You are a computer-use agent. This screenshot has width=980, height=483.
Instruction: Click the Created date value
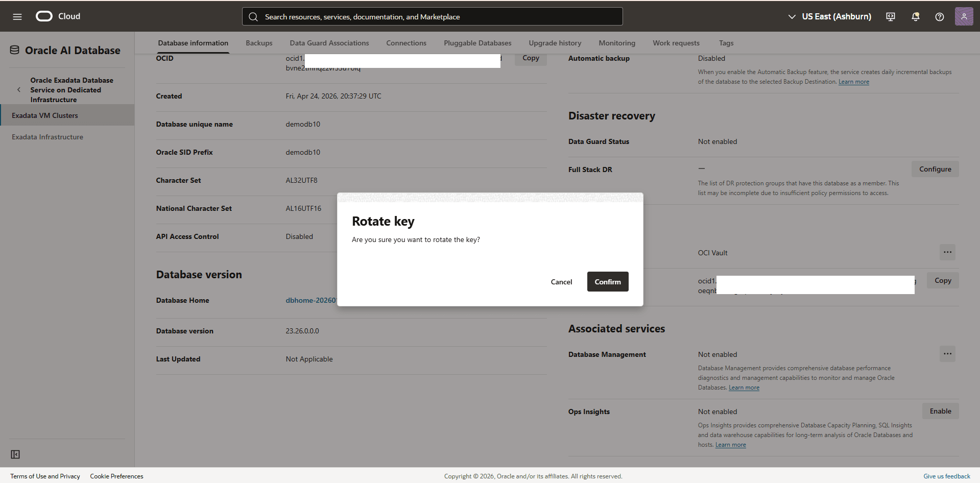click(333, 96)
